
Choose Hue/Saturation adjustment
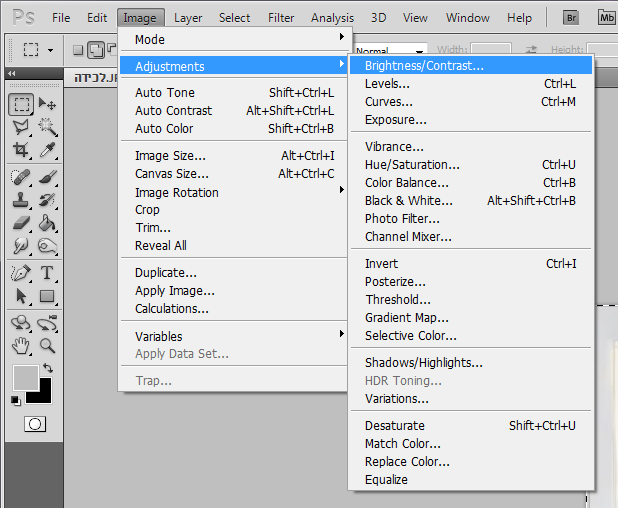pos(471,164)
